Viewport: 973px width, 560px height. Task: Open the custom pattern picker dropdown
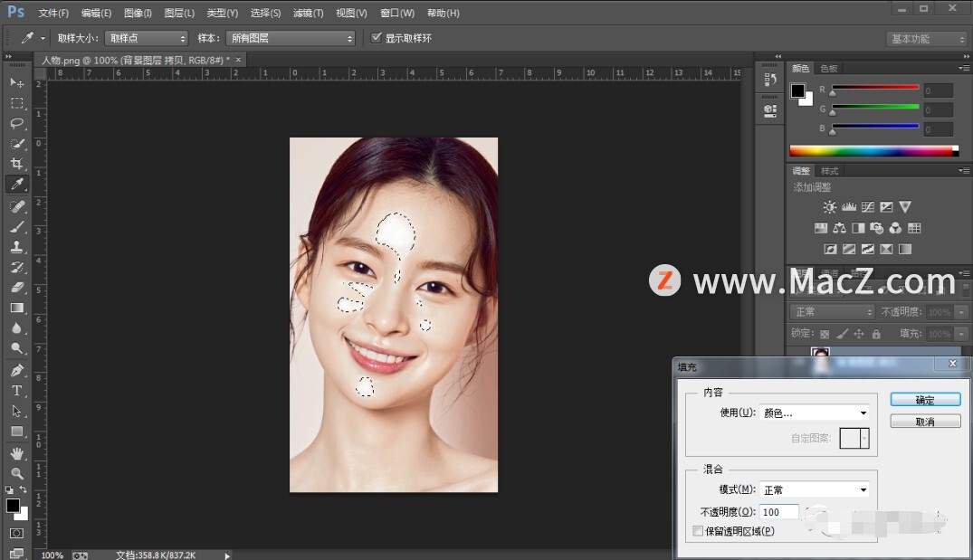pos(864,439)
